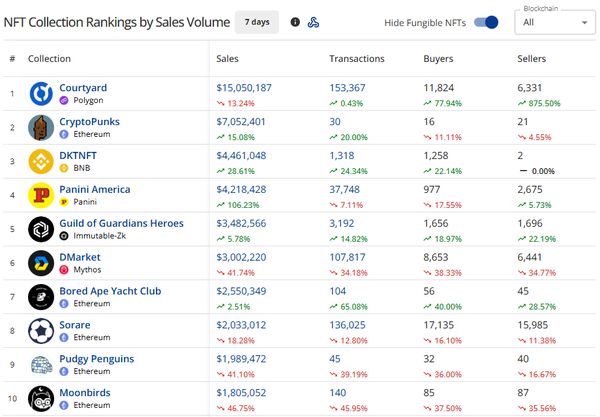This screenshot has width=600, height=417.
Task: Click the CryptoPunks avatar icon
Action: [41, 128]
